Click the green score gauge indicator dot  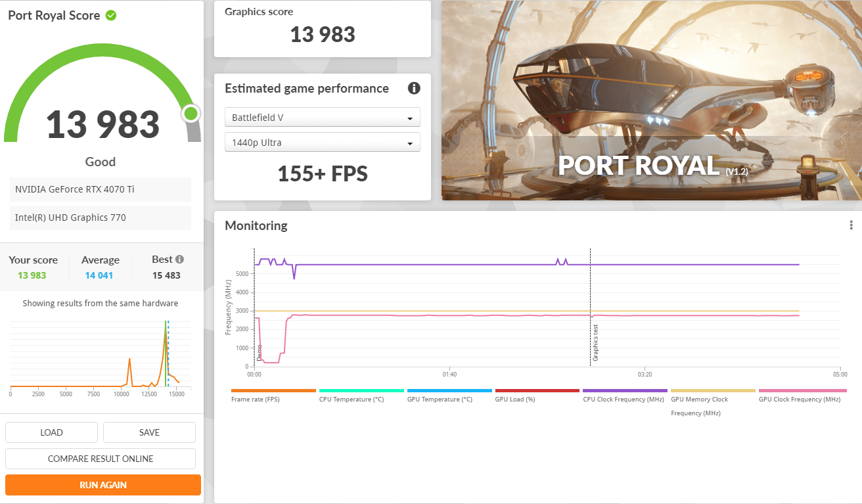click(x=191, y=114)
